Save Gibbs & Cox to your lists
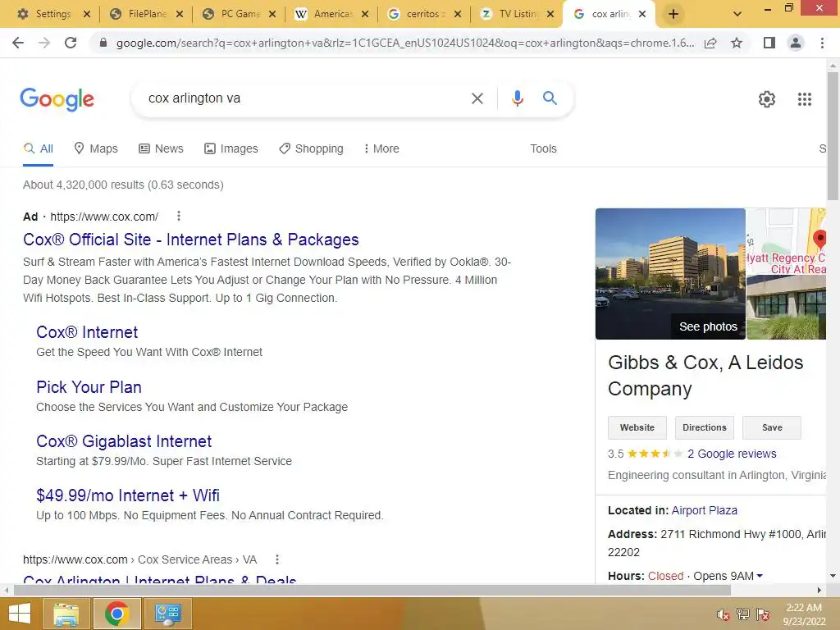 pyautogui.click(x=771, y=427)
